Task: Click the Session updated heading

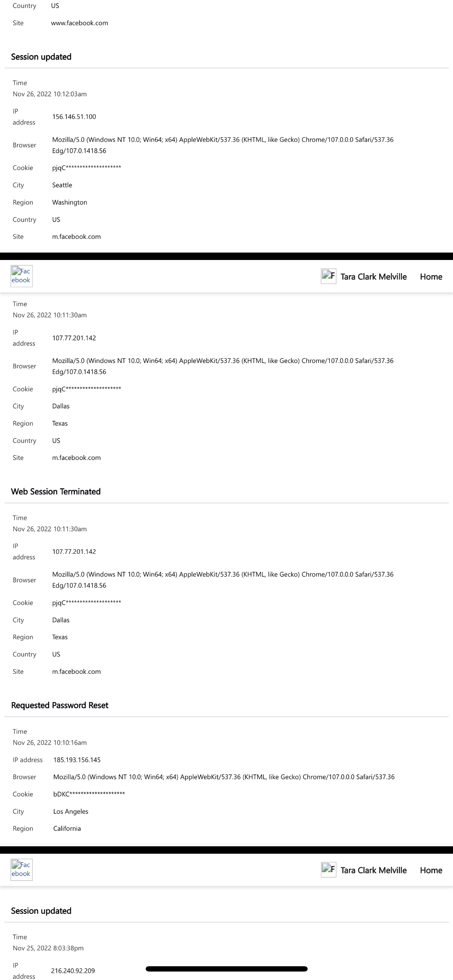Action: [41, 57]
